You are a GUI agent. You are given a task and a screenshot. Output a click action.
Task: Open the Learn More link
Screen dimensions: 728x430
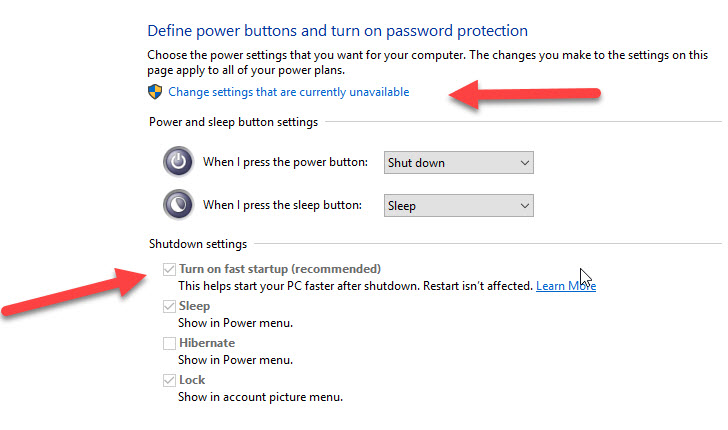(566, 286)
